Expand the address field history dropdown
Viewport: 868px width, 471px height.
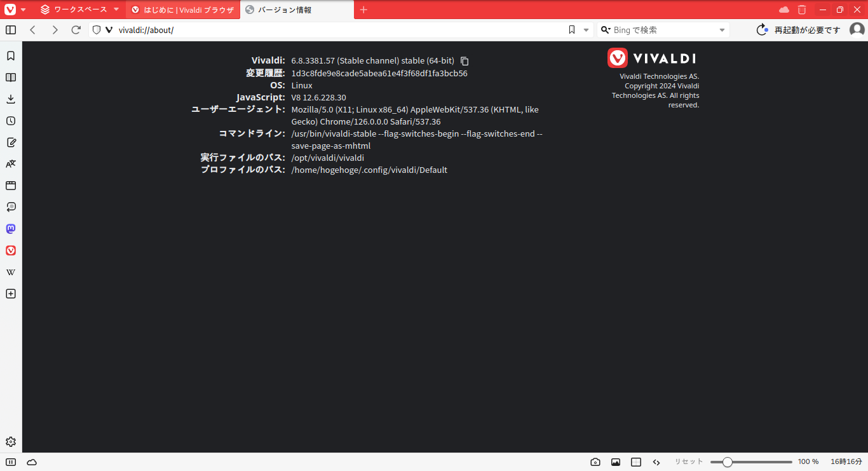point(586,30)
